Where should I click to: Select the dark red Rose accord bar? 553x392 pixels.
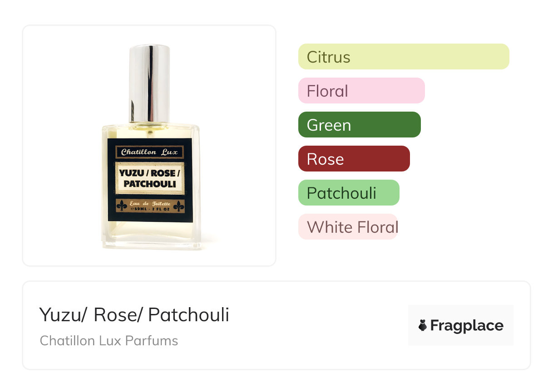point(354,159)
